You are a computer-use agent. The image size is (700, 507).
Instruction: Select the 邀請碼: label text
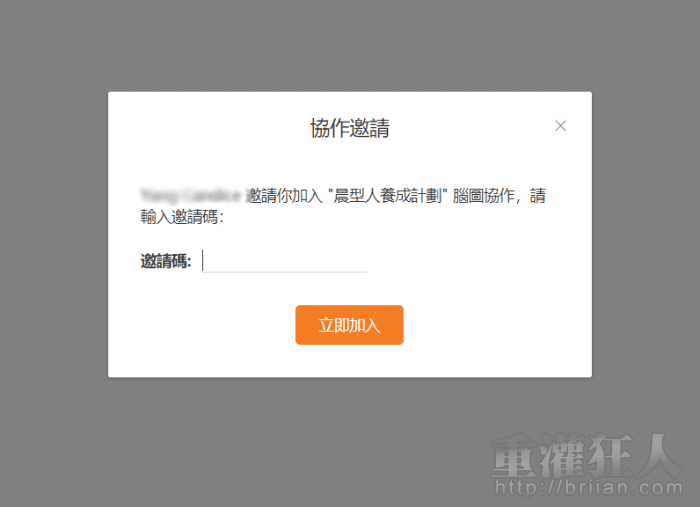pyautogui.click(x=166, y=261)
